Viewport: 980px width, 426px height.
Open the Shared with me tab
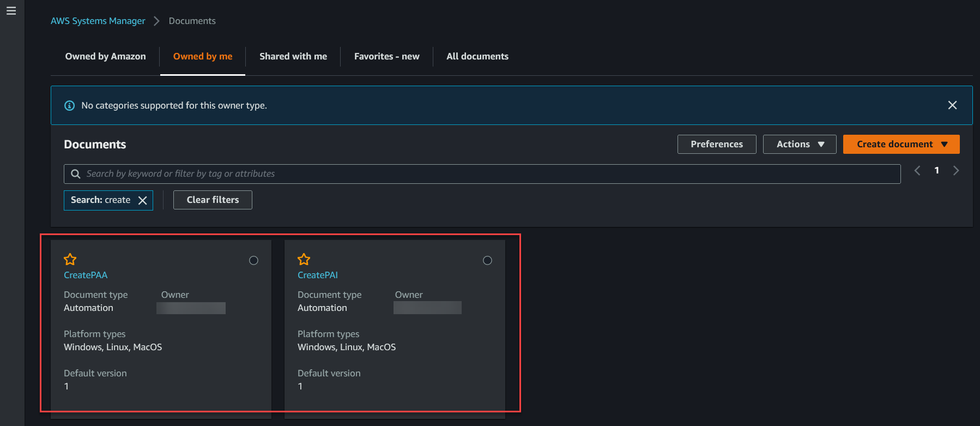point(293,56)
